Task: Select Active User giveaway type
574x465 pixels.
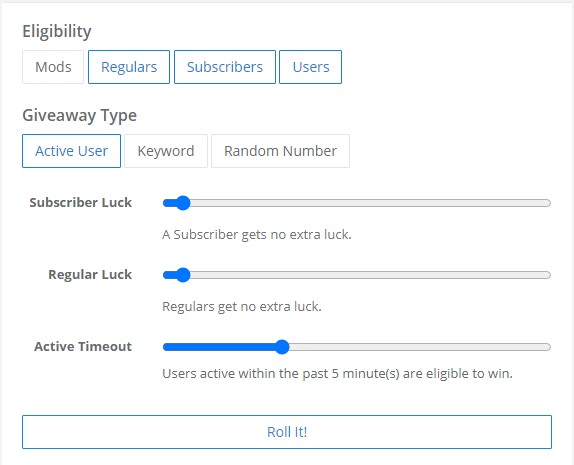Action: point(71,151)
